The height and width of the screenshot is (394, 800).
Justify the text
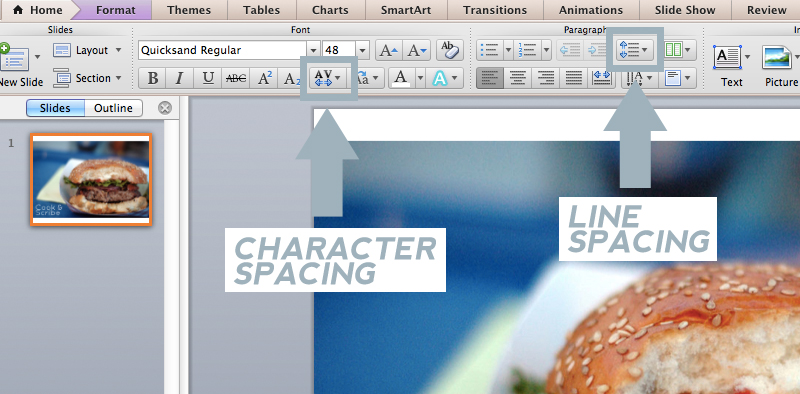573,78
